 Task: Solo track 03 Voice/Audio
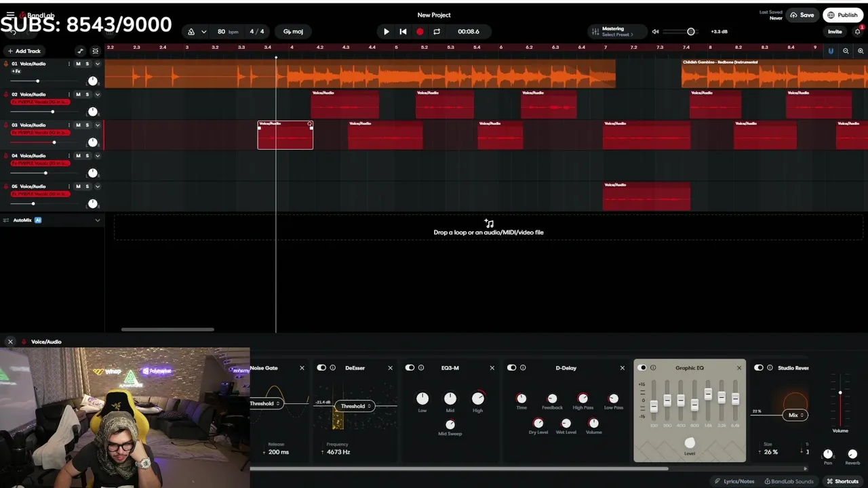coord(87,125)
